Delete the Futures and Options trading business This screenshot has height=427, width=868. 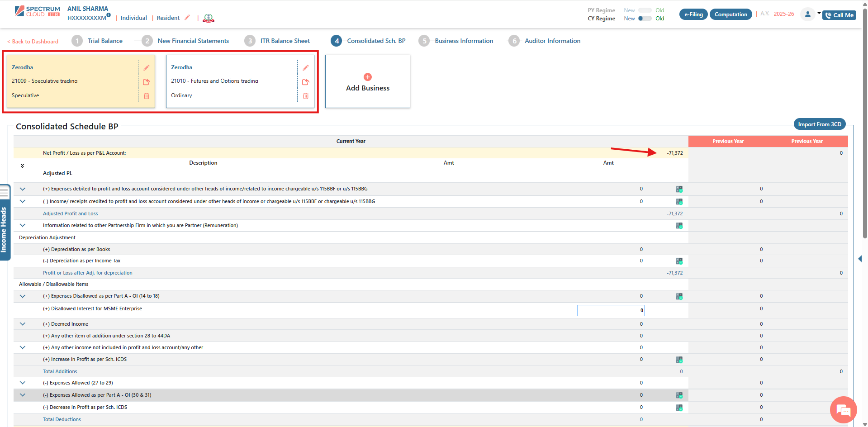[306, 96]
